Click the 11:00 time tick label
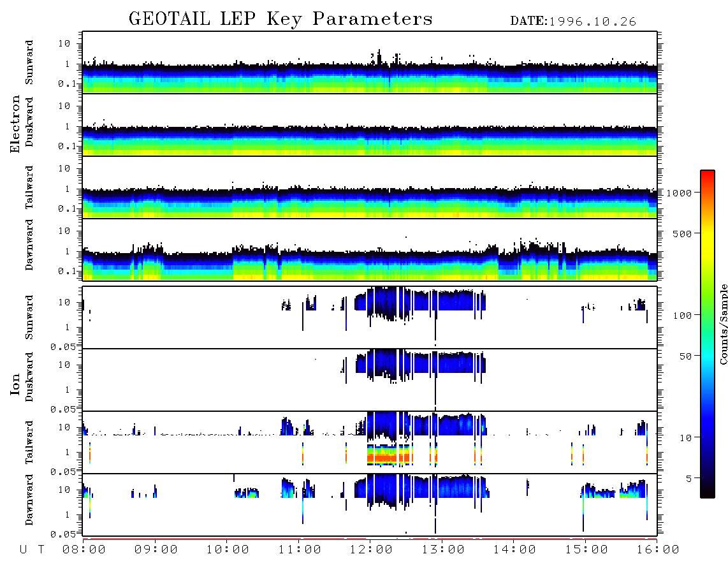 pos(300,550)
